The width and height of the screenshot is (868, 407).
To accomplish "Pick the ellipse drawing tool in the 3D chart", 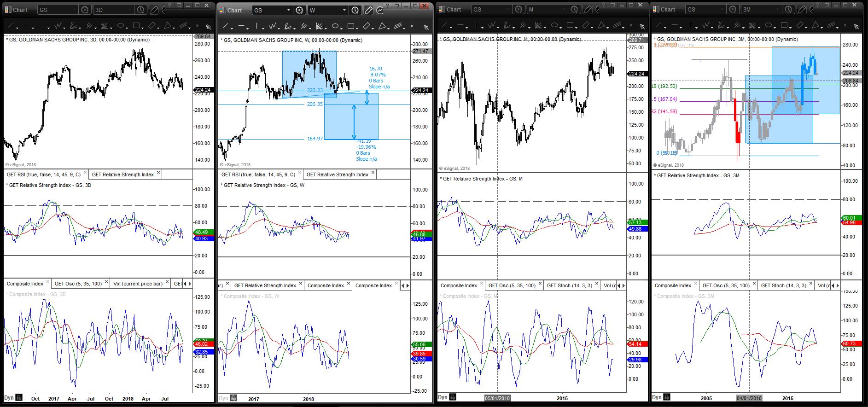I will click(121, 26).
